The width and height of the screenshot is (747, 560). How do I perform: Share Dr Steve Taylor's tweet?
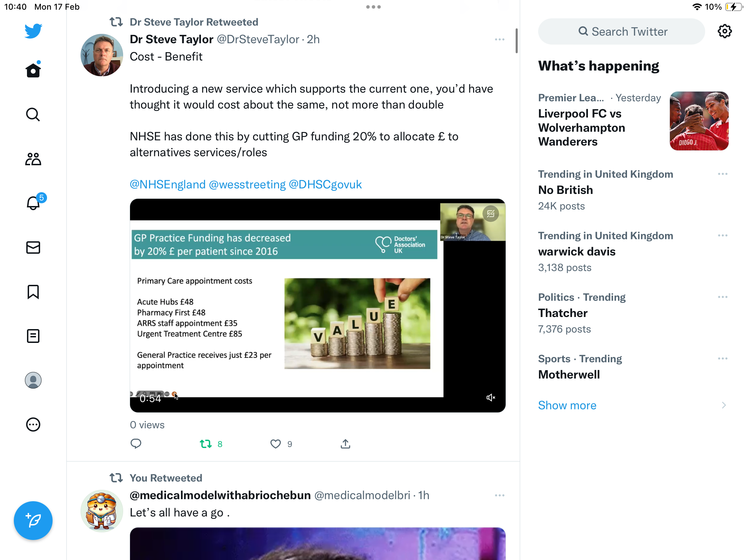[345, 444]
